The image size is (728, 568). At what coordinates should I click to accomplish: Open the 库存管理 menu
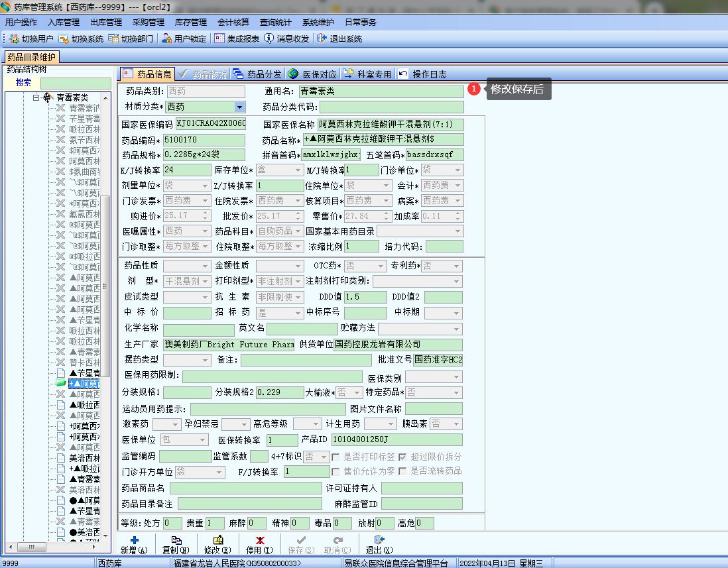pos(190,22)
